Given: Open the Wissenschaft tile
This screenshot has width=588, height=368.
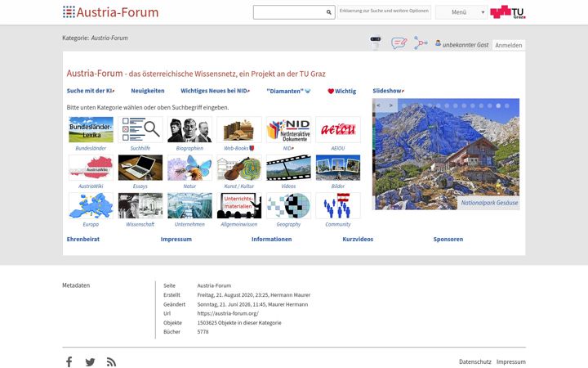Looking at the screenshot, I should click(140, 205).
